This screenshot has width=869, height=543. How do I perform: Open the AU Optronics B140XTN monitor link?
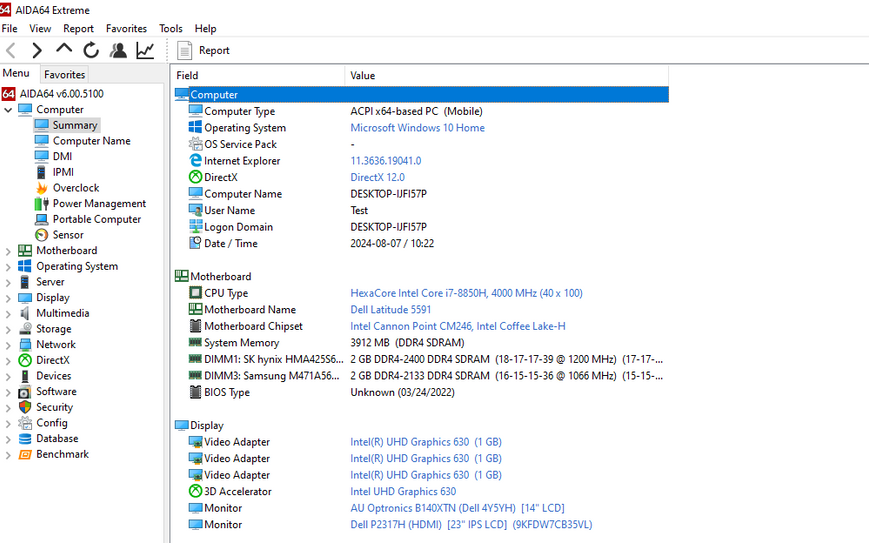click(x=457, y=508)
